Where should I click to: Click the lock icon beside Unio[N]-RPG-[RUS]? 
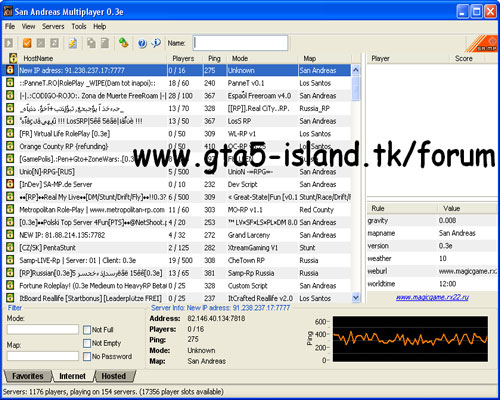[10, 171]
